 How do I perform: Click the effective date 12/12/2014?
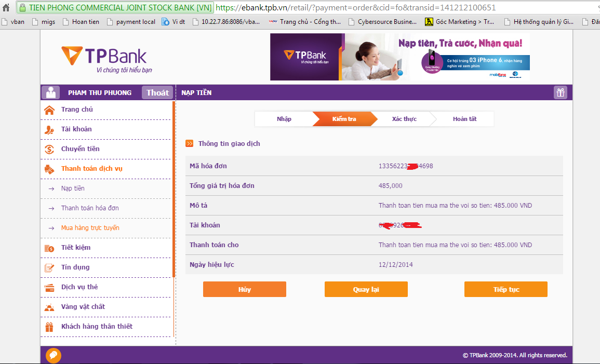396,265
